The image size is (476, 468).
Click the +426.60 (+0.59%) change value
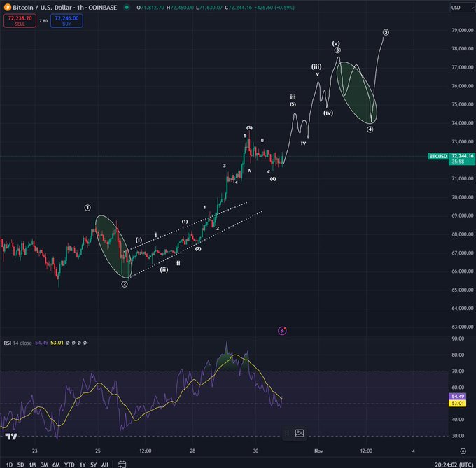tap(274, 8)
